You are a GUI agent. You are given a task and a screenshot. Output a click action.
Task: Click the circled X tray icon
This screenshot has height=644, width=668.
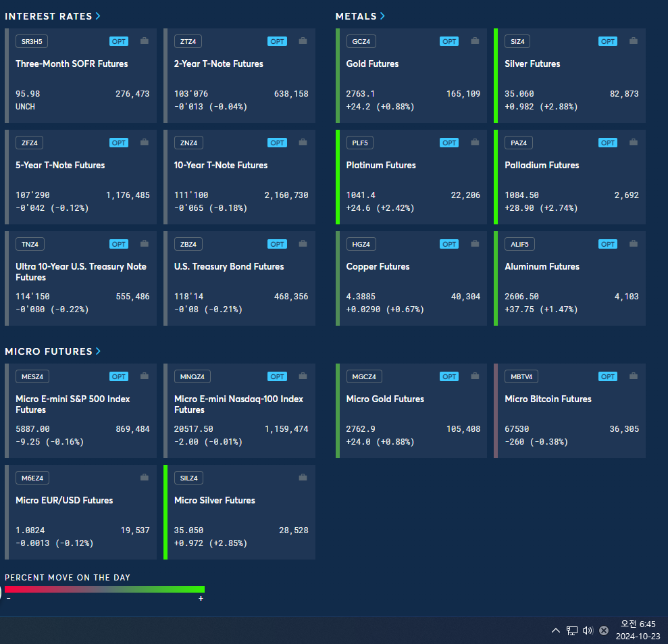[604, 630]
